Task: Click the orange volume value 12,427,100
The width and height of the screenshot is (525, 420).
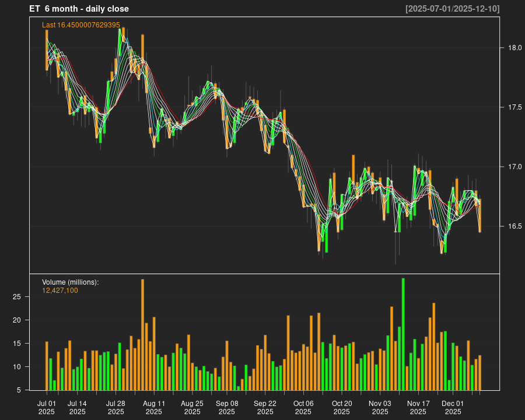Action: (60, 290)
